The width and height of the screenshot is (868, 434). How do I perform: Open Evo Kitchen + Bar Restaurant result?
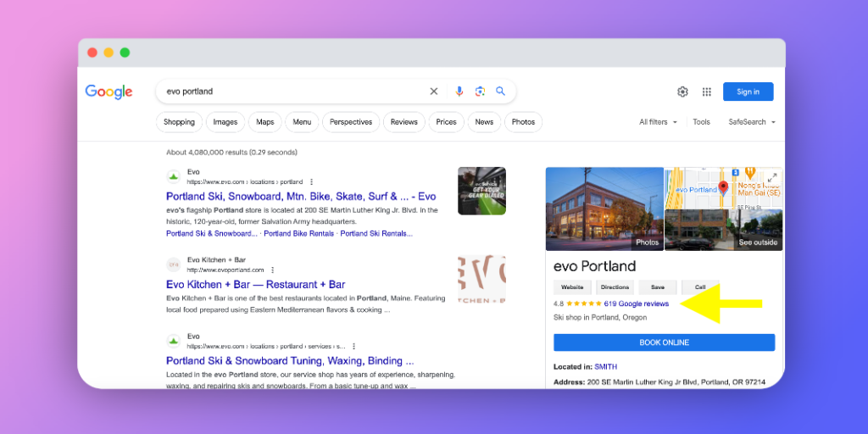[256, 285]
